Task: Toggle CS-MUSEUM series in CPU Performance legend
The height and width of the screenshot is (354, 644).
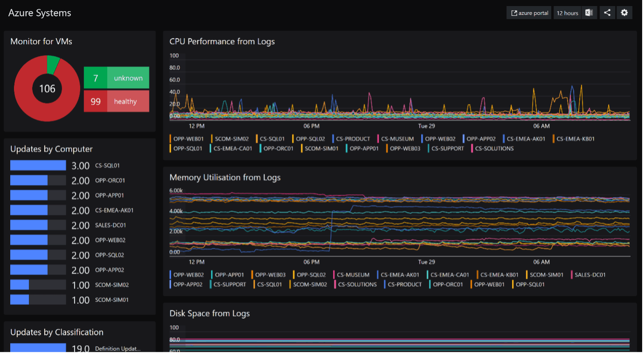Action: click(395, 139)
